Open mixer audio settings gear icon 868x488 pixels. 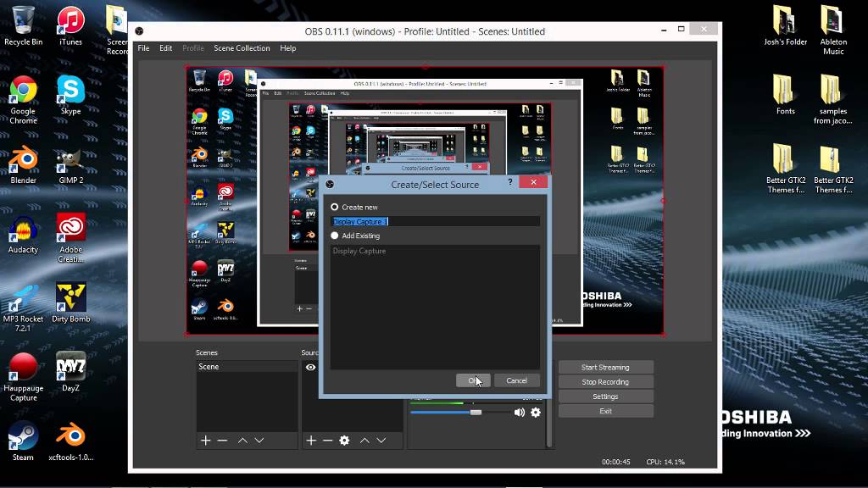(x=536, y=413)
